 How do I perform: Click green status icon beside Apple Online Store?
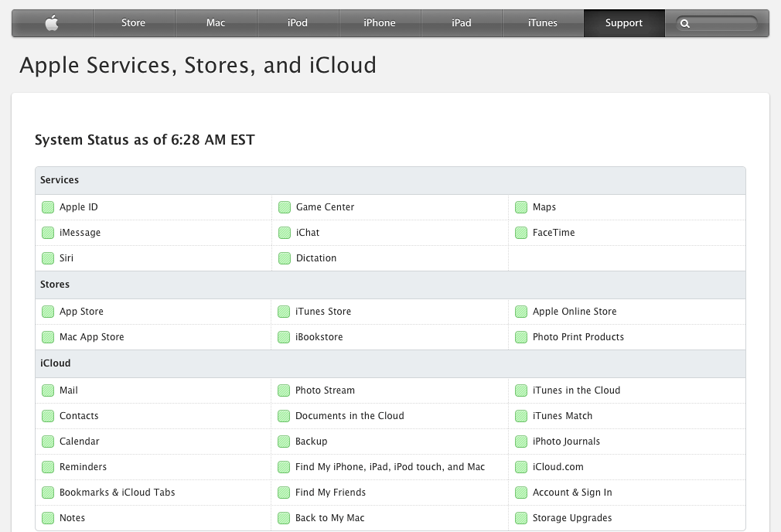click(521, 312)
